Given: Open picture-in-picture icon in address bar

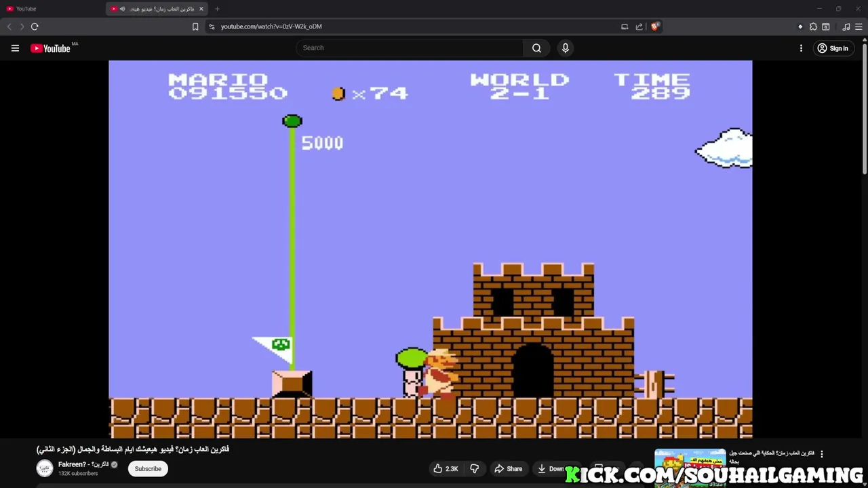Looking at the screenshot, I should point(625,26).
